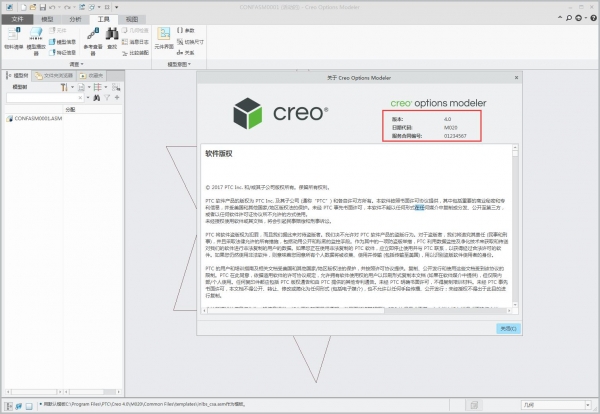Clear the model tree search with X
600x414 pixels.
click(x=80, y=98)
